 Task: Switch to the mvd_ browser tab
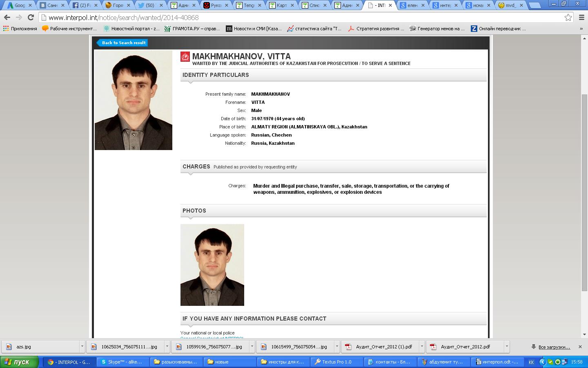coord(510,5)
